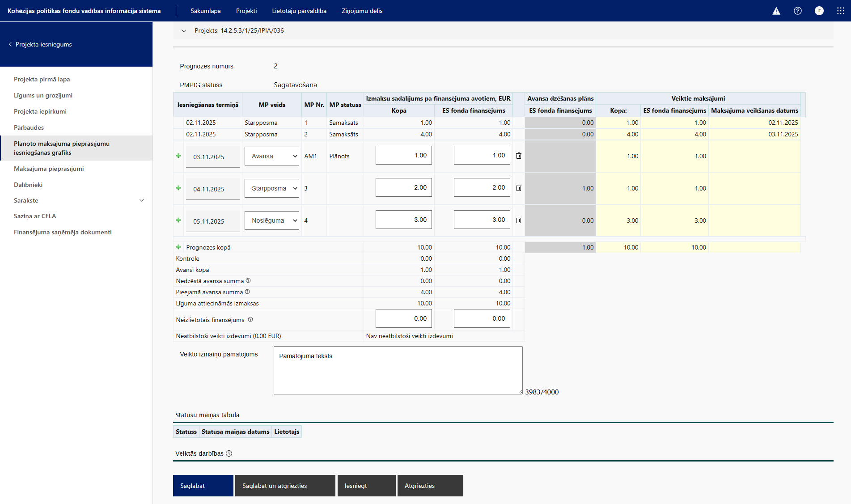
Task: Click the Iesniegt button
Action: pyautogui.click(x=366, y=486)
